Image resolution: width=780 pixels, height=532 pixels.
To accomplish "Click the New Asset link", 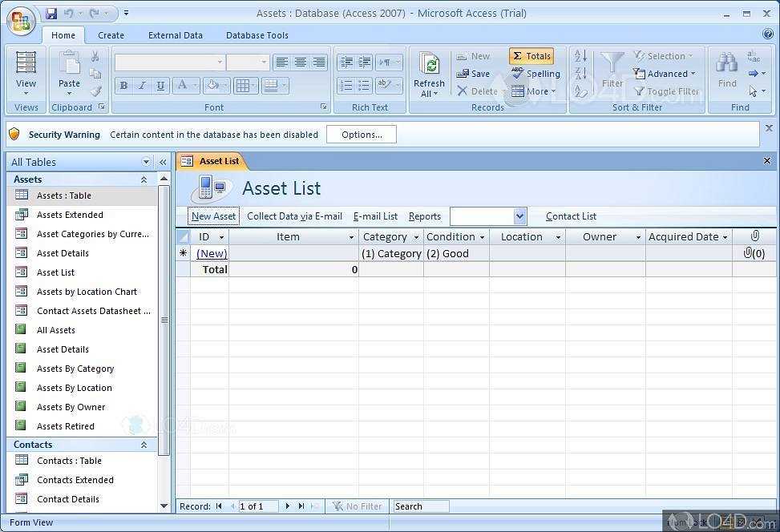I will coord(213,216).
